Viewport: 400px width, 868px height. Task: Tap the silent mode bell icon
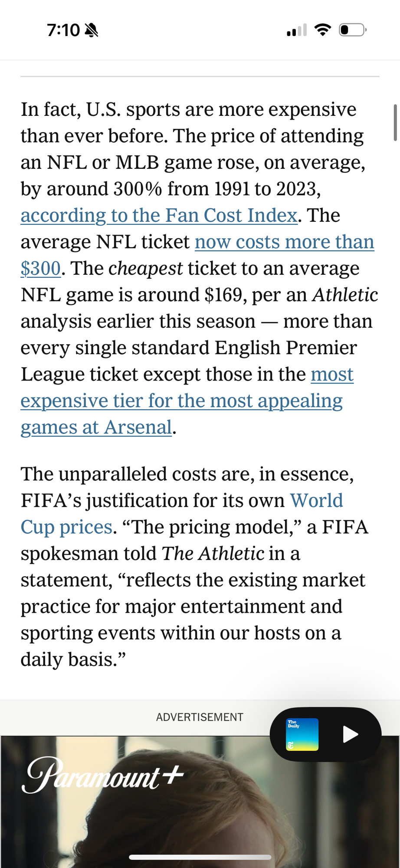pyautogui.click(x=92, y=30)
